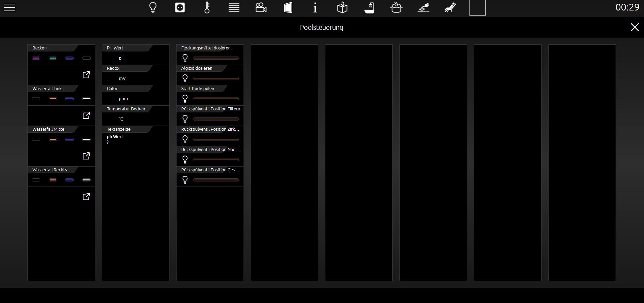Screen dimensions: 644x303
Task: Click the Flockungsmittel dosieren label
Action: click(206, 48)
